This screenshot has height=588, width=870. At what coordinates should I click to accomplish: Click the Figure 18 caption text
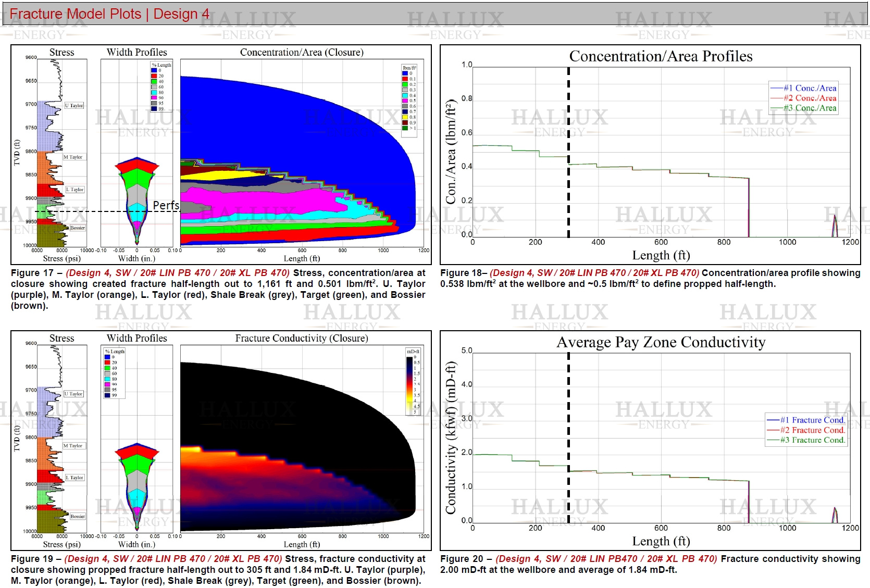point(650,278)
